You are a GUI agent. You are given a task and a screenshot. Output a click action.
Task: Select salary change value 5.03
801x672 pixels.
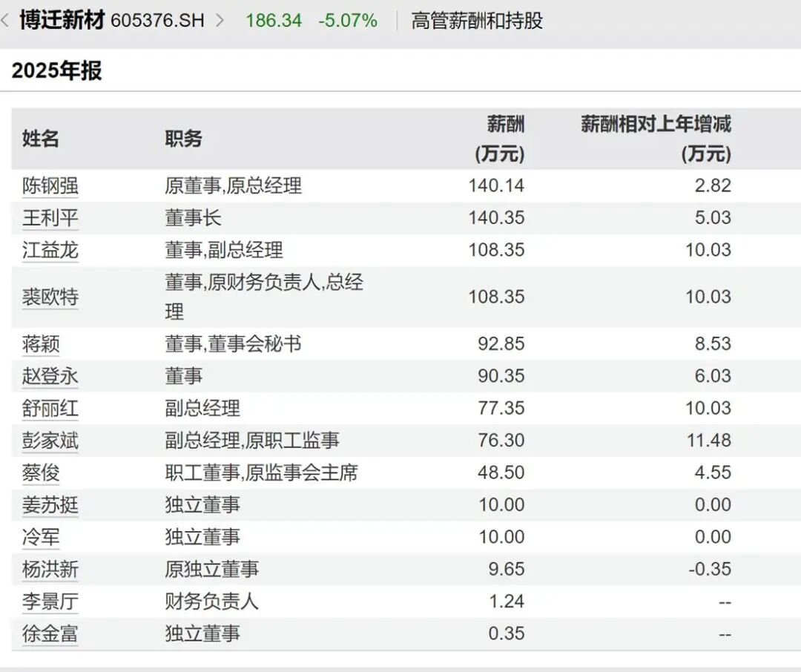tap(713, 218)
